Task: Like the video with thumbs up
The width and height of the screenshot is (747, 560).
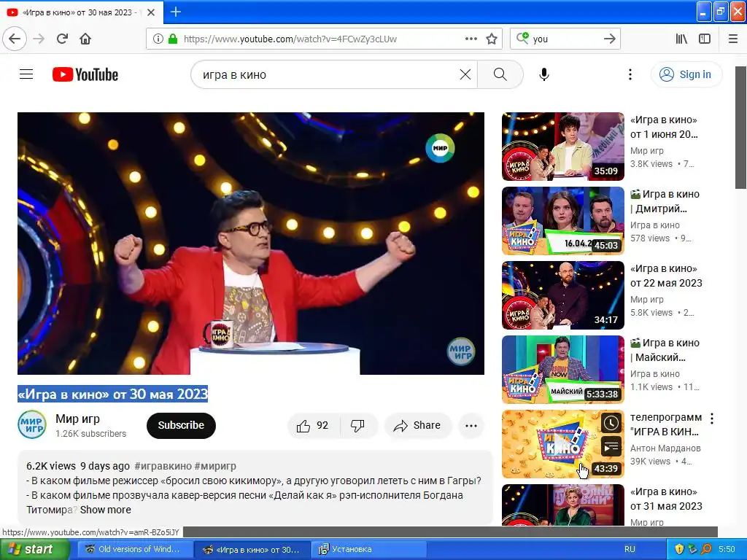Action: tap(313, 425)
